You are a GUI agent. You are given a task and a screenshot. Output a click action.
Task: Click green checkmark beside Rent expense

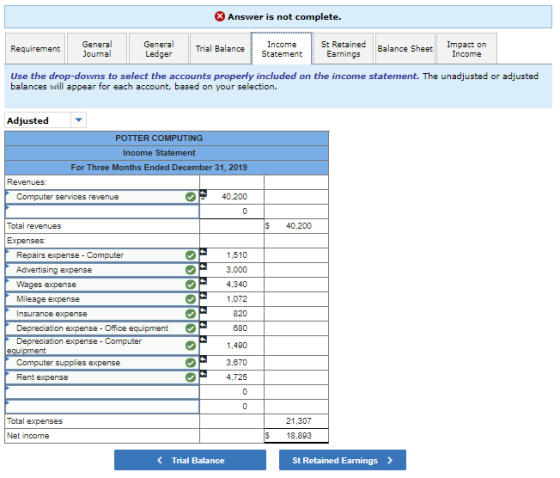(191, 378)
